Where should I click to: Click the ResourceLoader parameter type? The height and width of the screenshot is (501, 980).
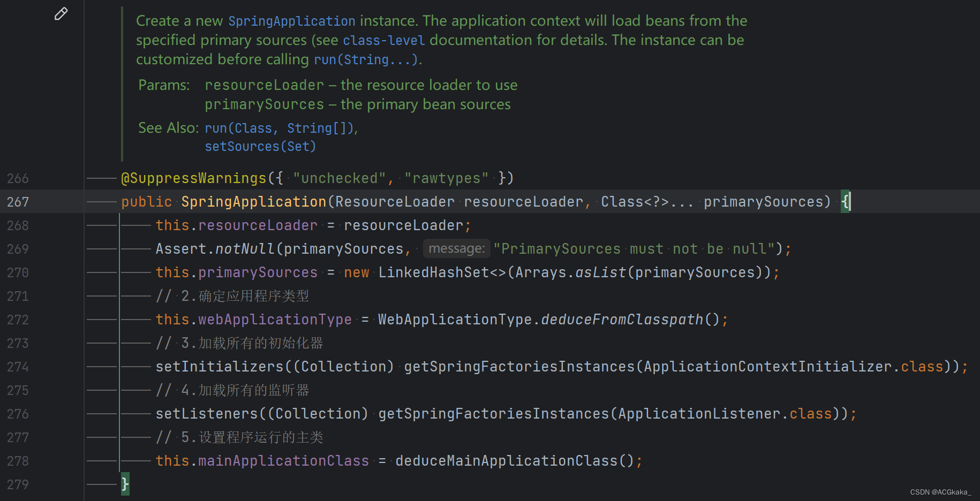[x=395, y=202]
